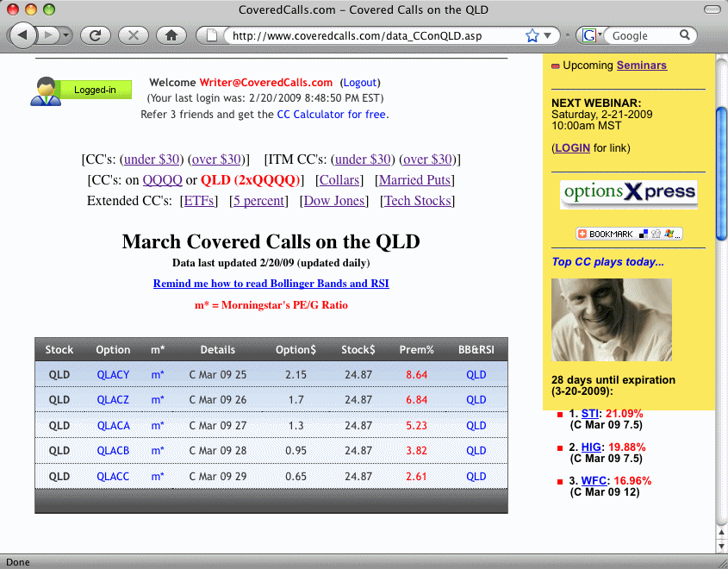728x569 pixels.
Task: Click the toolbar toggle pill in title bar
Action: tap(712, 9)
